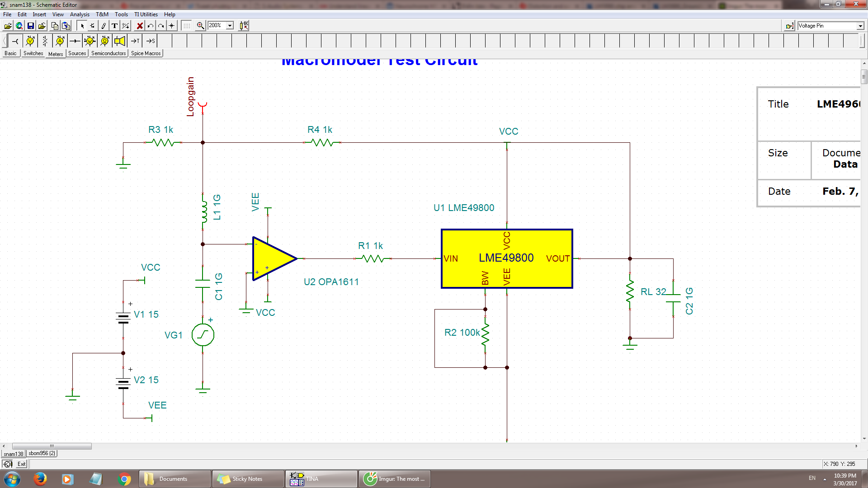Click the Undo arrow icon
The height and width of the screenshot is (488, 868).
tap(151, 26)
